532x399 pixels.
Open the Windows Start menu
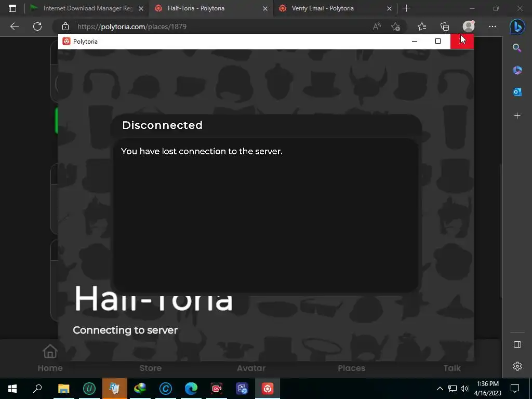click(12, 389)
